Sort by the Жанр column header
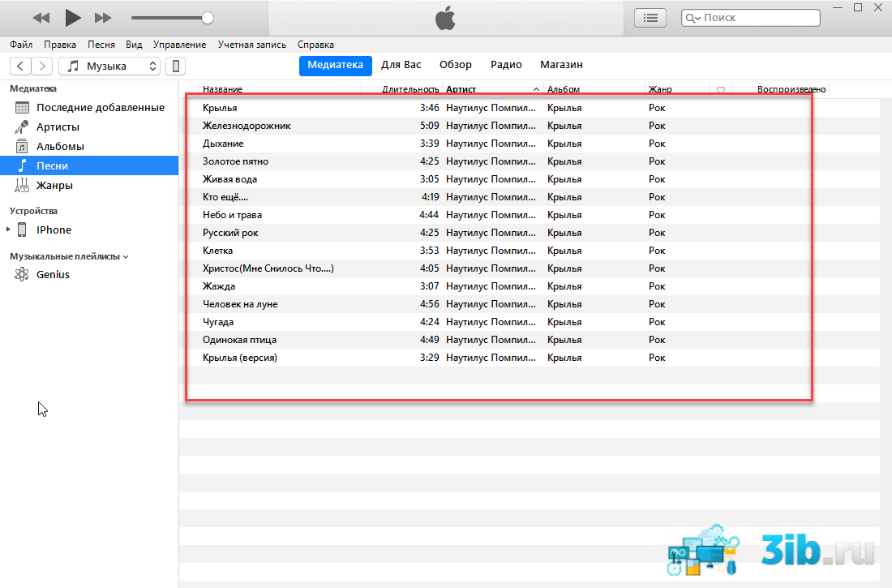This screenshot has height=588, width=892. click(677, 89)
